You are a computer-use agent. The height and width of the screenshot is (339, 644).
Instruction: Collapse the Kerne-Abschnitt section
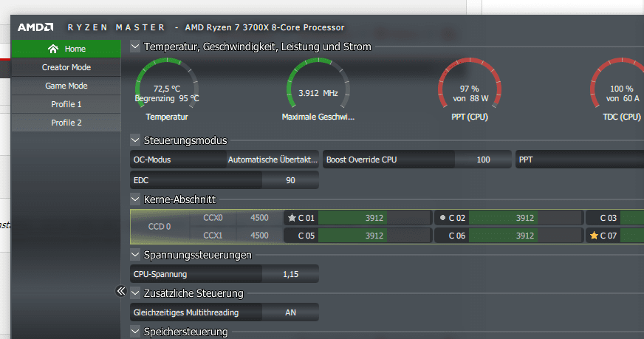pos(135,199)
